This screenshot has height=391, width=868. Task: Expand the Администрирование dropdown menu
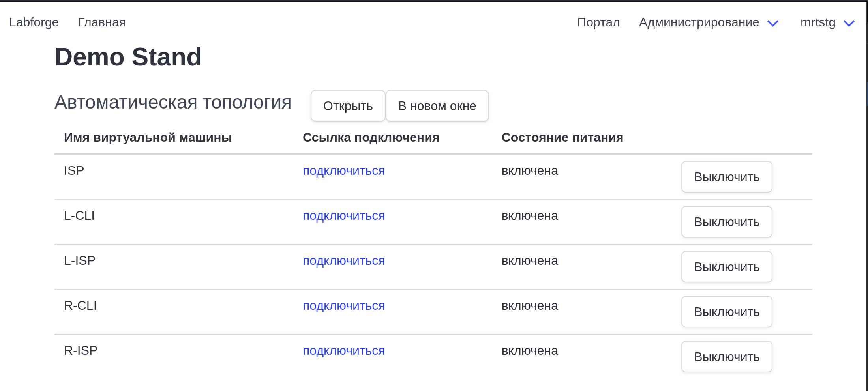point(699,22)
